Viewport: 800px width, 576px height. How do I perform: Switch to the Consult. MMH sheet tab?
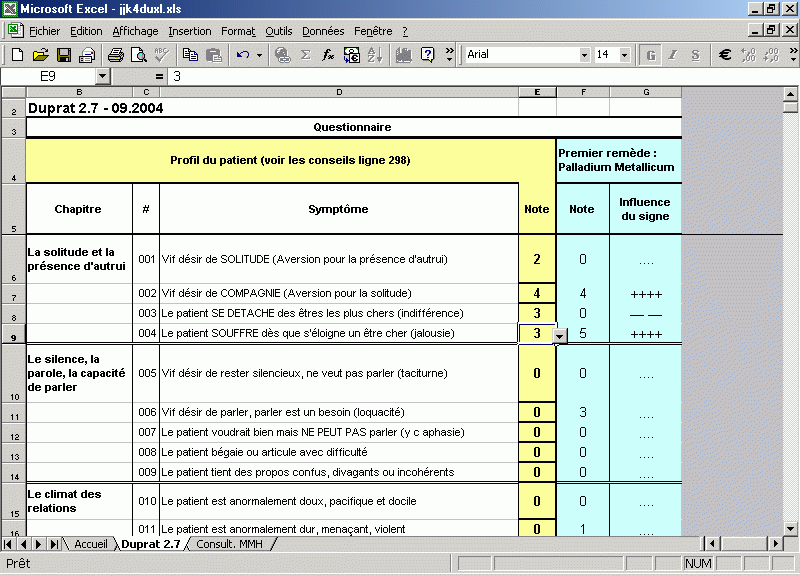pos(230,544)
